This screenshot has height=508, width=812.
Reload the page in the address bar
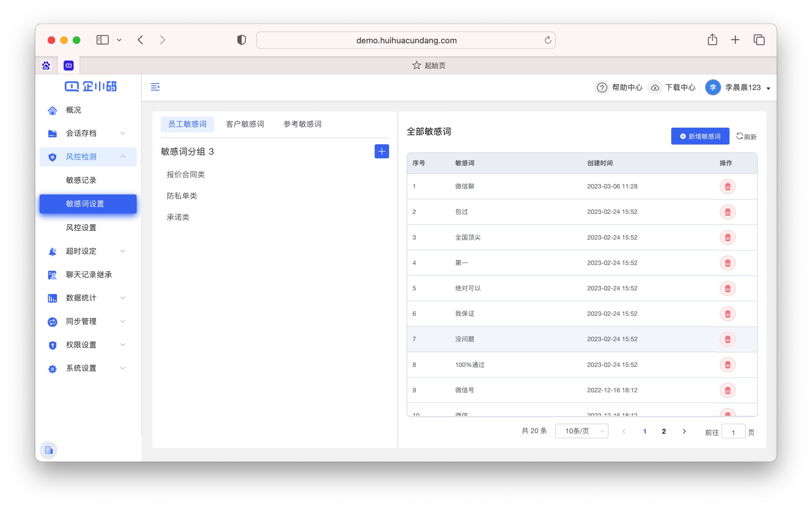coord(548,40)
